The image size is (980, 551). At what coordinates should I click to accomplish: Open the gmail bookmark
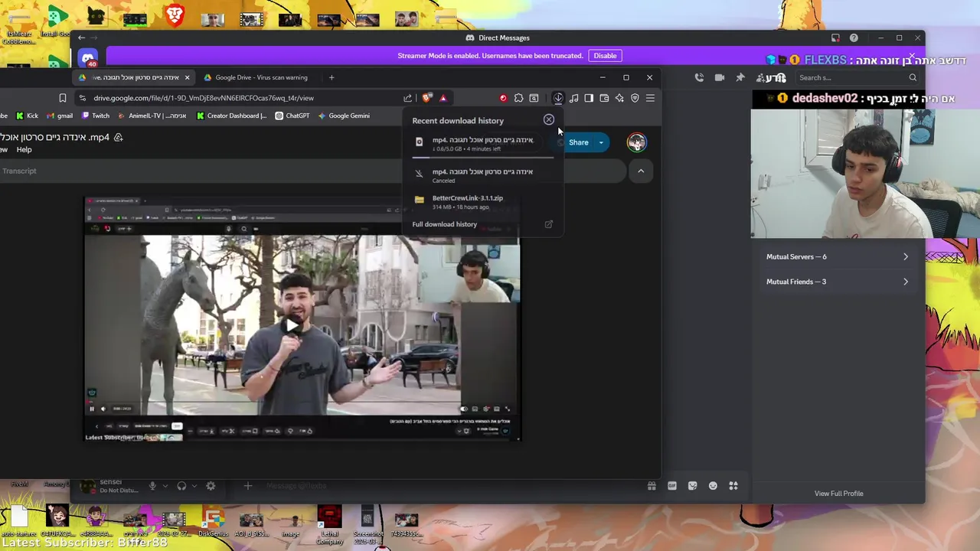tap(60, 116)
